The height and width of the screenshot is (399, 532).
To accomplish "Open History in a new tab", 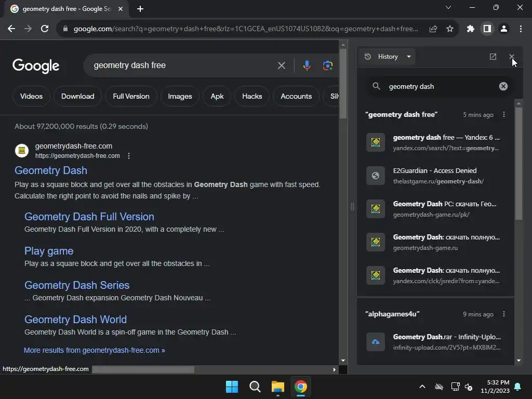I will tap(493, 57).
